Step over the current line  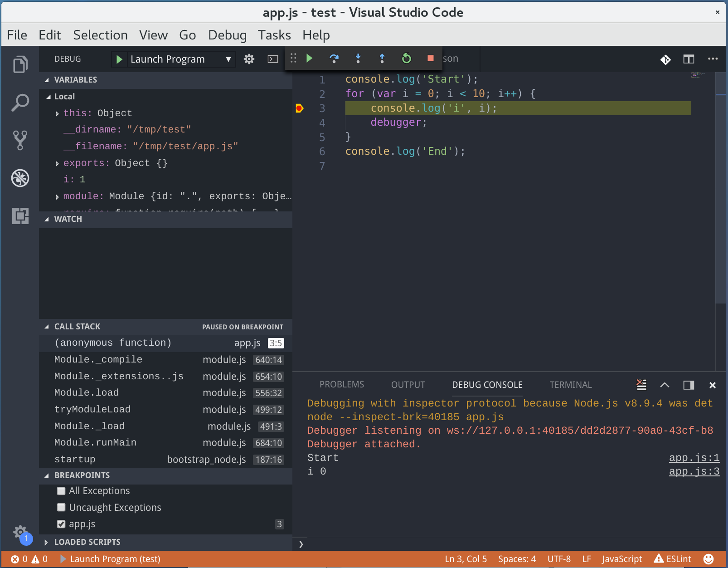[x=334, y=58]
